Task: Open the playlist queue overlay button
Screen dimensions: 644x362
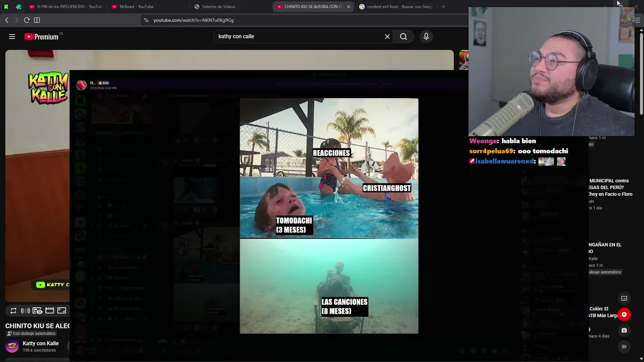Action: pos(624,346)
